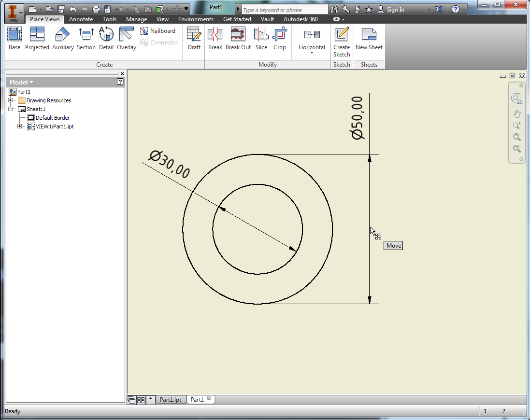Undo the last action

[72, 9]
